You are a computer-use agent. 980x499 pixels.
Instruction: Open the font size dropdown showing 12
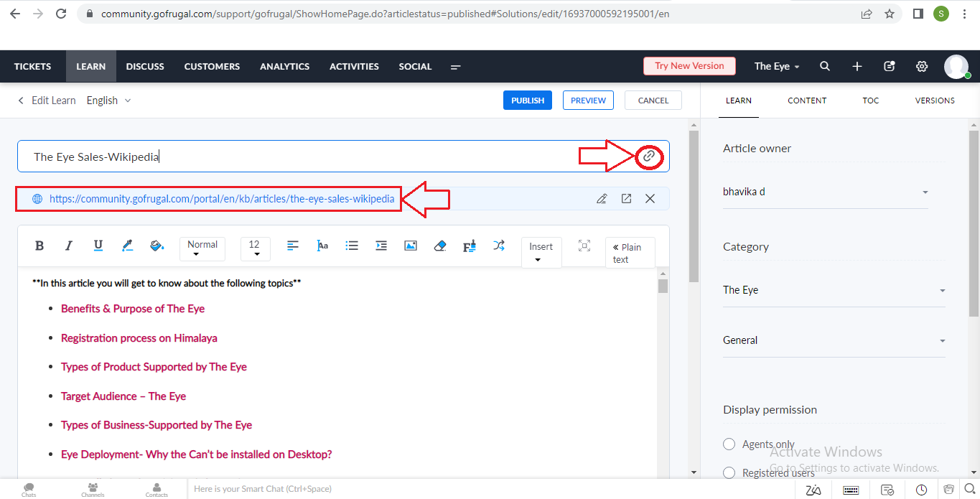pyautogui.click(x=255, y=248)
